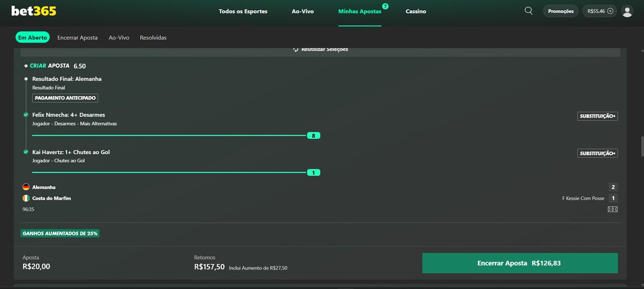Click the football pitch match-live icon
644x289 pixels.
click(612, 209)
